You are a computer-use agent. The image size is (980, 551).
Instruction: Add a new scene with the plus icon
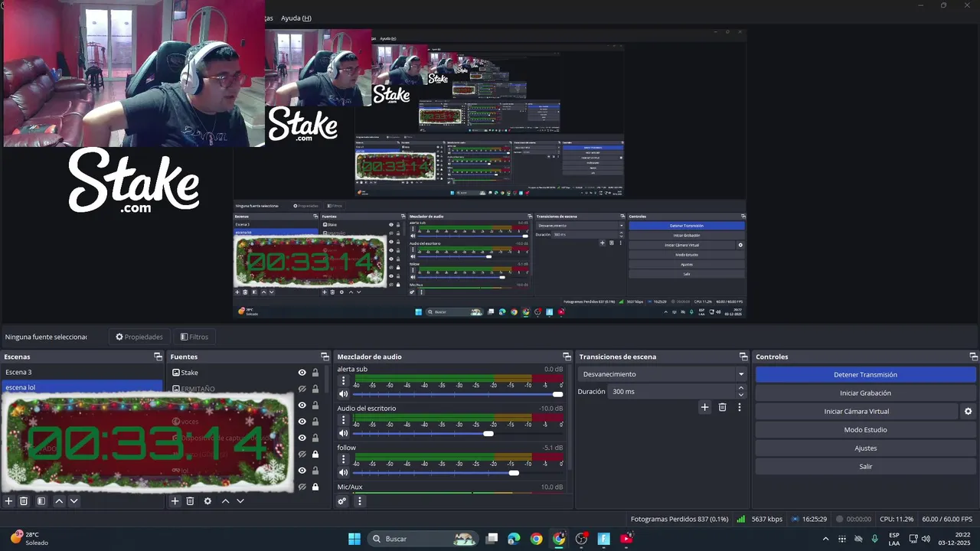pos(9,501)
